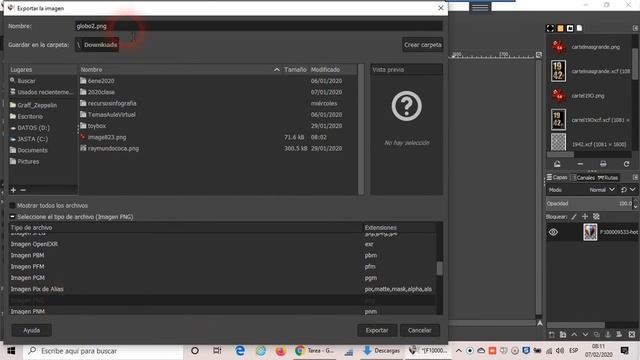The height and width of the screenshot is (360, 640).
Task: Select the 2020clase folder
Action: pos(218,92)
